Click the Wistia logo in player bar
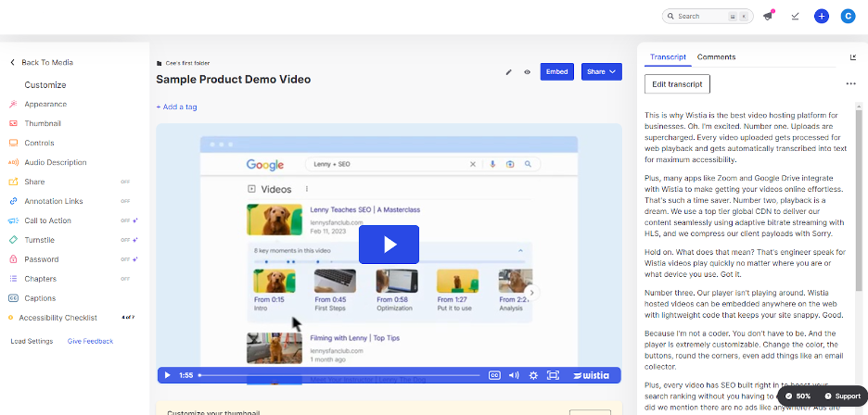Image resolution: width=868 pixels, height=415 pixels. [x=592, y=375]
